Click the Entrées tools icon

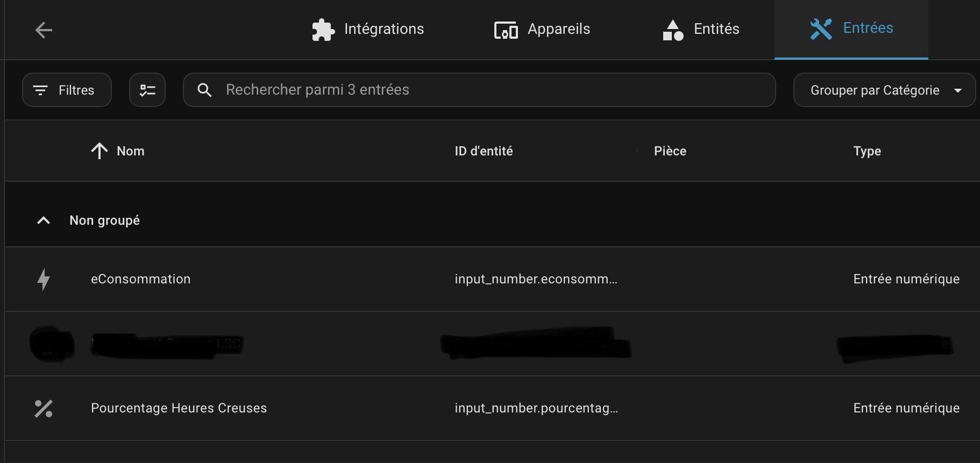pyautogui.click(x=821, y=29)
